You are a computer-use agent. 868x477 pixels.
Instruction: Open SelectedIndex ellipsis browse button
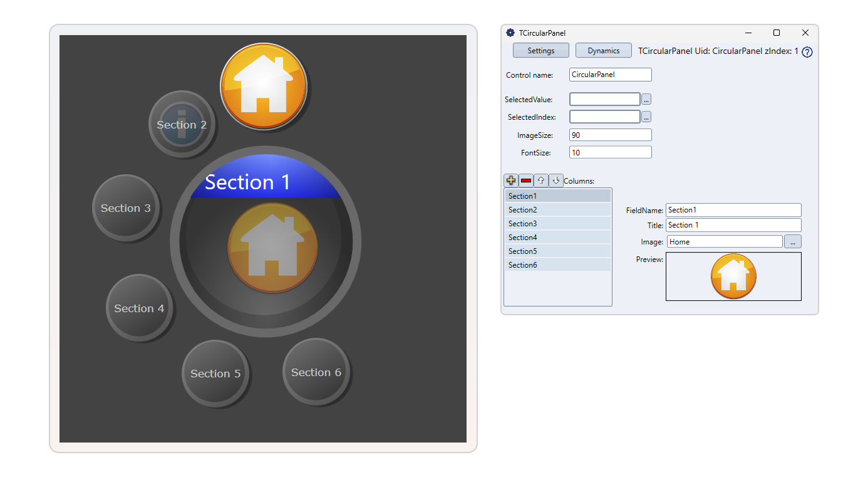(646, 117)
